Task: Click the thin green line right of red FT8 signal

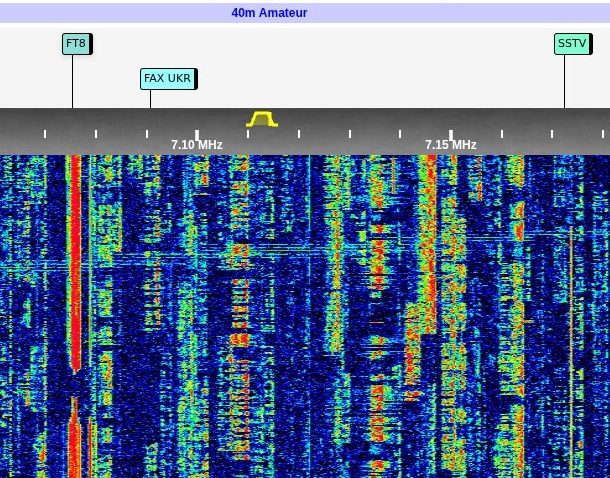Action: point(90,300)
